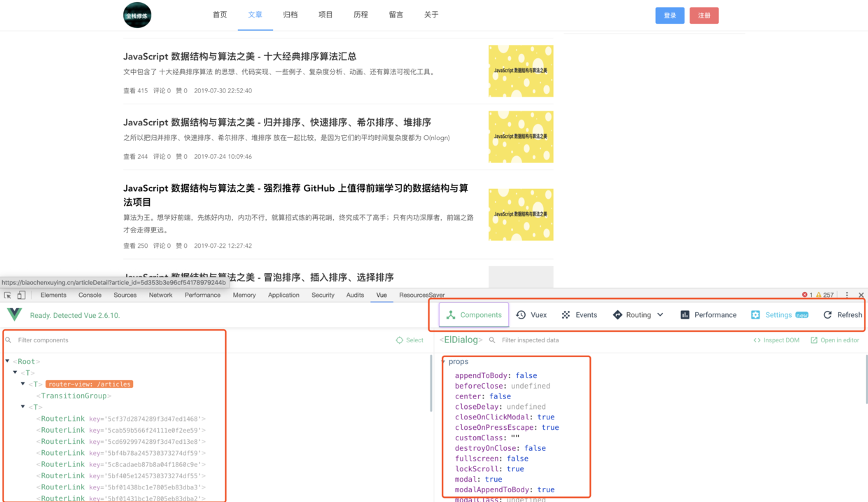This screenshot has height=502, width=868.
Task: Open the Elements DevTools tab
Action: point(53,295)
